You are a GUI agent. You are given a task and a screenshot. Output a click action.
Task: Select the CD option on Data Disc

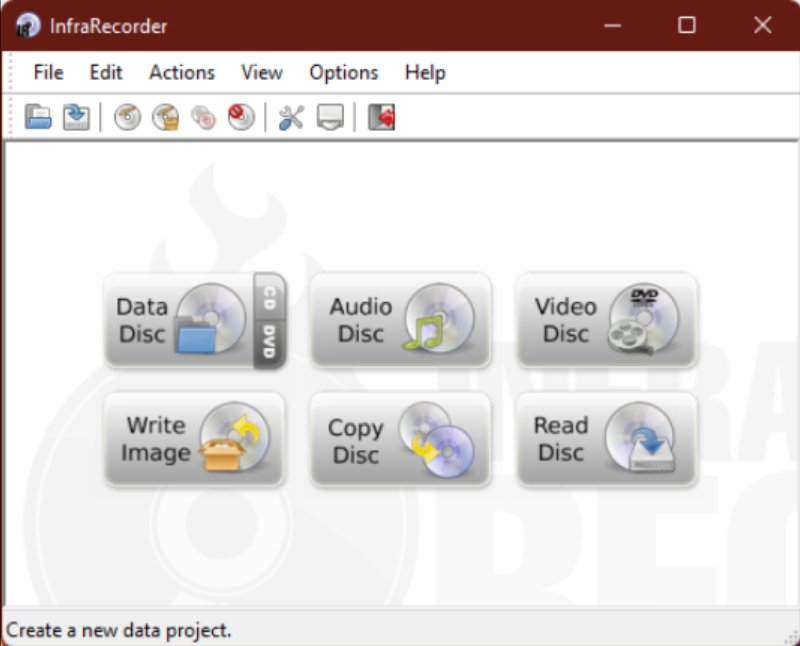coord(269,297)
